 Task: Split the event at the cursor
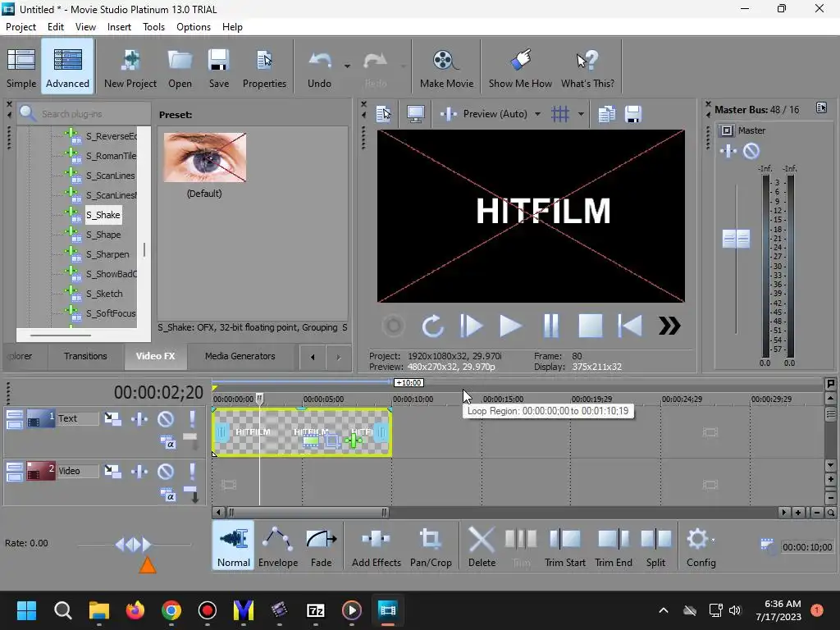[x=655, y=546]
